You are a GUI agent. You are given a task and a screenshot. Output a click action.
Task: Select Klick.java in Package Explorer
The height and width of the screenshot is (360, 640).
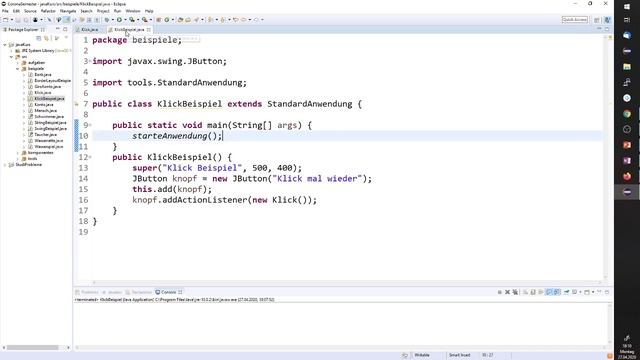pyautogui.click(x=42, y=93)
